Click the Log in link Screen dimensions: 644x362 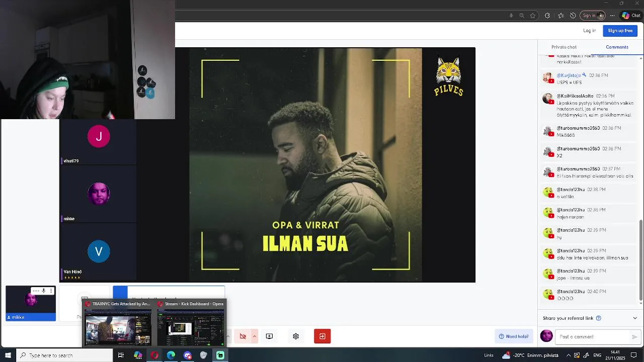590,31
